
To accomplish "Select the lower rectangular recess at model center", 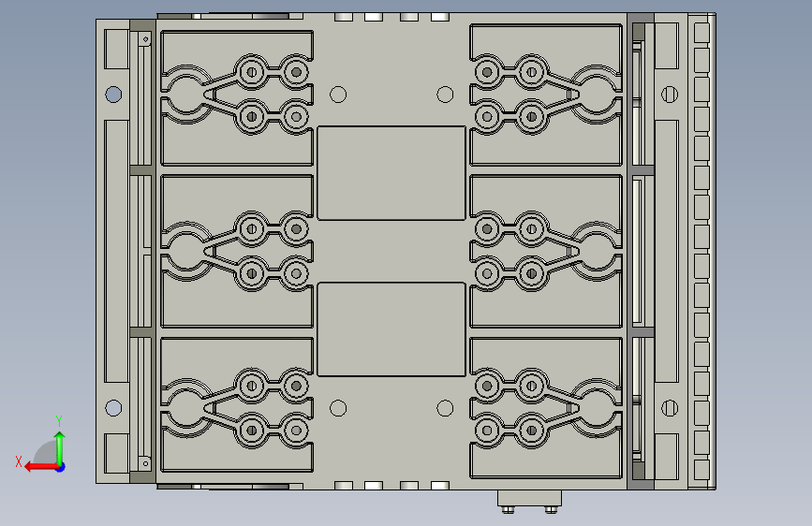I will (391, 329).
